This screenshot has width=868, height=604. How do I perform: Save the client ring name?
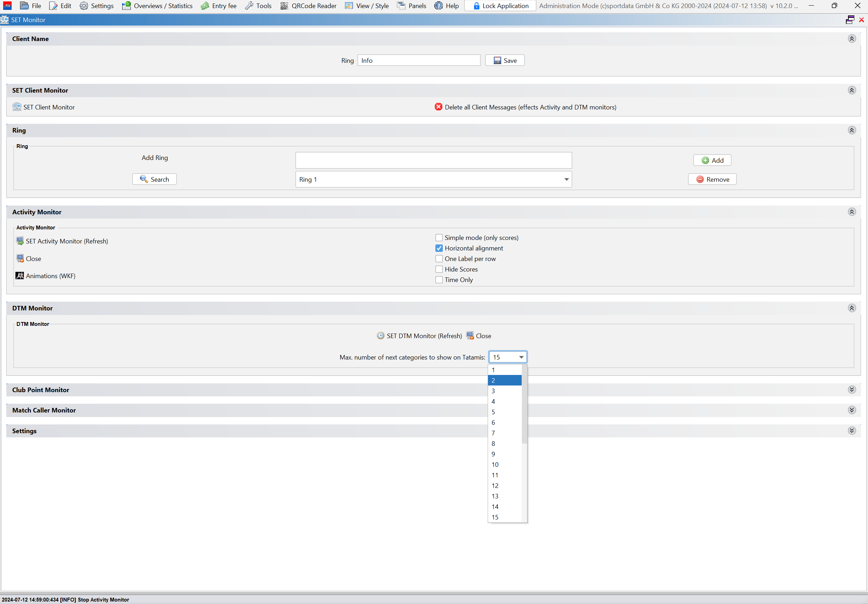point(505,60)
